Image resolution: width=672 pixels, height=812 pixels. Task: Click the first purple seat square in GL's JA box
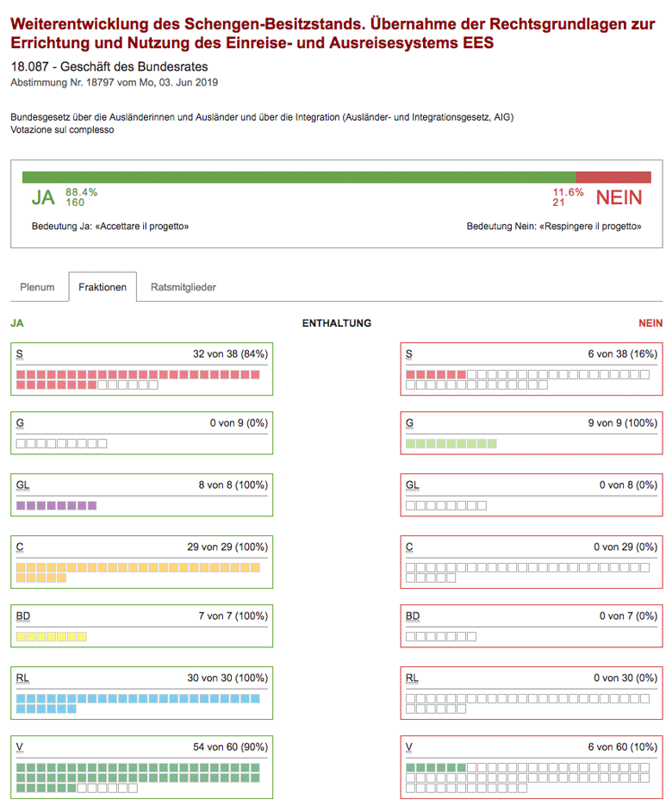pyautogui.click(x=21, y=506)
